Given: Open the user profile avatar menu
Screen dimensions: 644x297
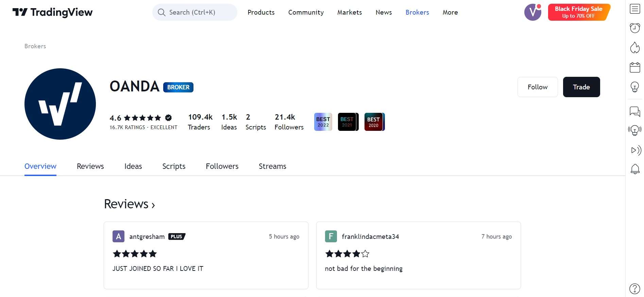Looking at the screenshot, I should 533,12.
